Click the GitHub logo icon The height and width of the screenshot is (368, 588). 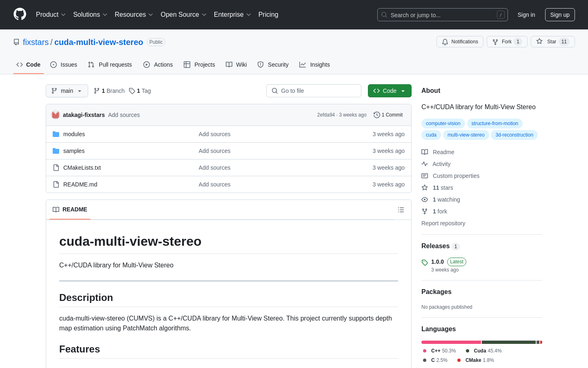(20, 14)
